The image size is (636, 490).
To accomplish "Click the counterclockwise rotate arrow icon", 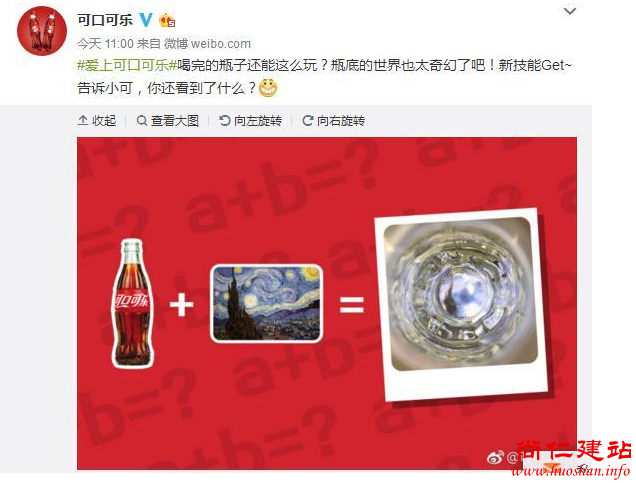I will click(x=224, y=120).
